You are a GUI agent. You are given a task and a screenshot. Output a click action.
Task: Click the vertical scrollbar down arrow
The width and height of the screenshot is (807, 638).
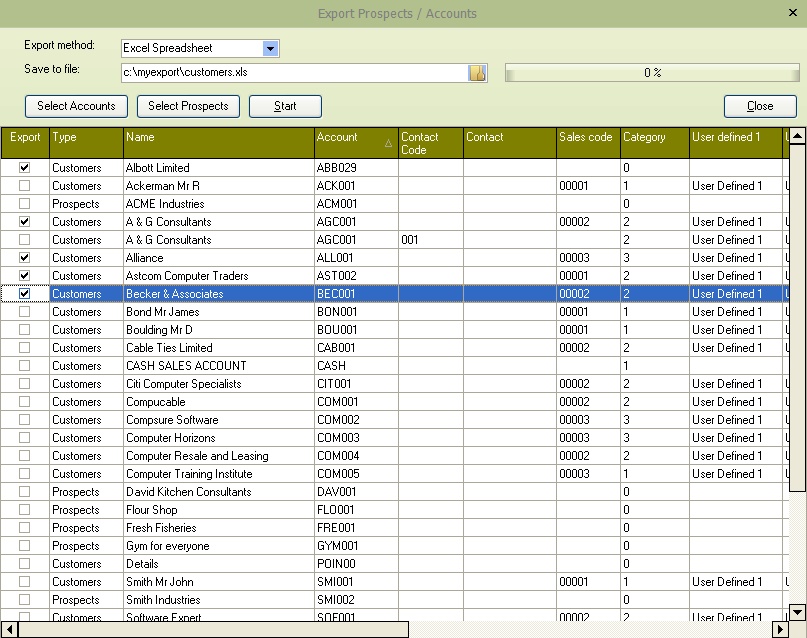click(797, 611)
